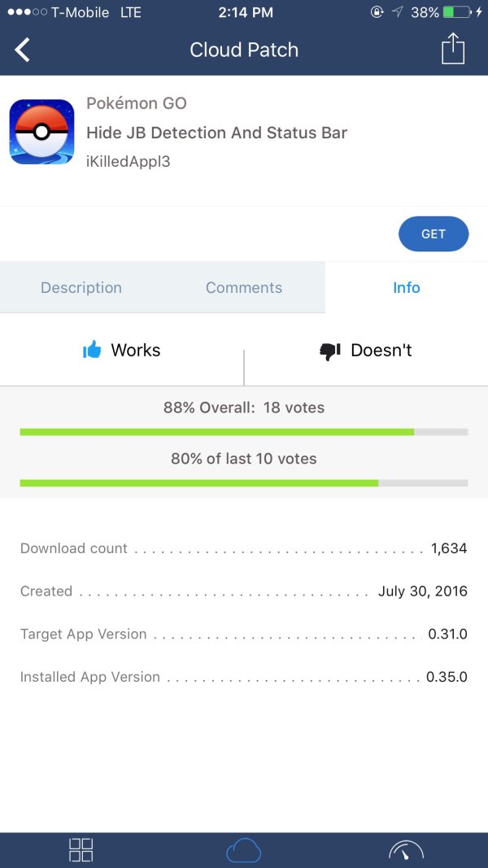The width and height of the screenshot is (488, 868).
Task: Tap author name iKilledAppl3
Action: [128, 161]
